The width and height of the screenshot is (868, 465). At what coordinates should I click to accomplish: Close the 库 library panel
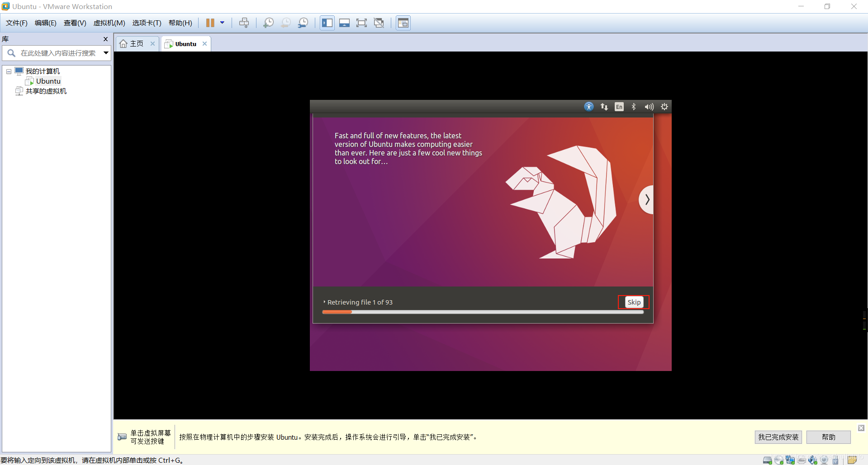(x=105, y=39)
